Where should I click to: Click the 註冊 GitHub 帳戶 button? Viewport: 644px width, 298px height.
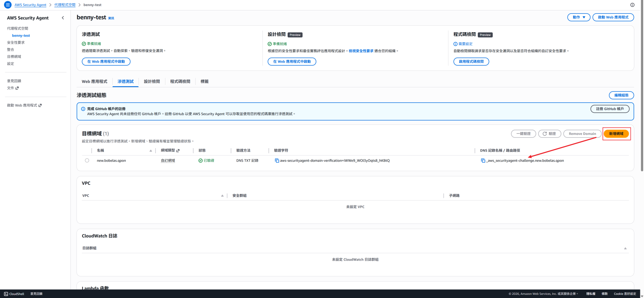(609, 109)
